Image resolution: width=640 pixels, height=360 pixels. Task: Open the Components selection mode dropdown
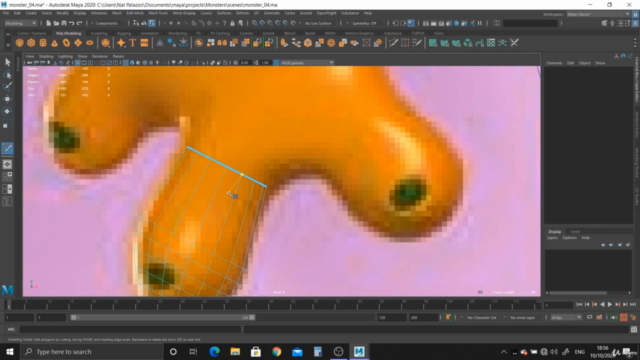pyautogui.click(x=109, y=23)
